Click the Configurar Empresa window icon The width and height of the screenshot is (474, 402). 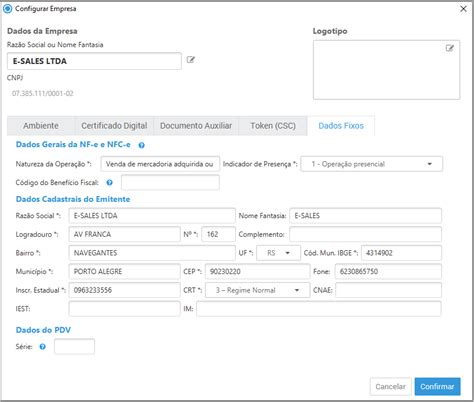pos(7,9)
